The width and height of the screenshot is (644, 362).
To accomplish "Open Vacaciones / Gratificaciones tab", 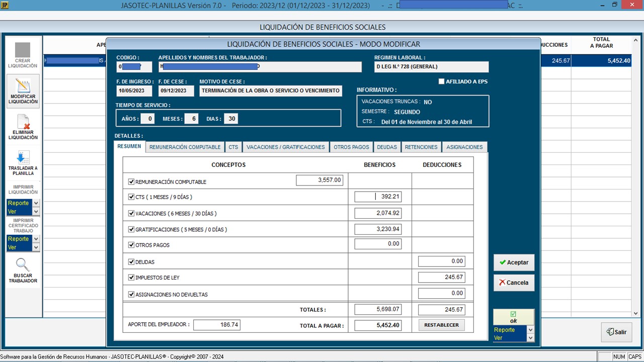I will pyautogui.click(x=286, y=147).
